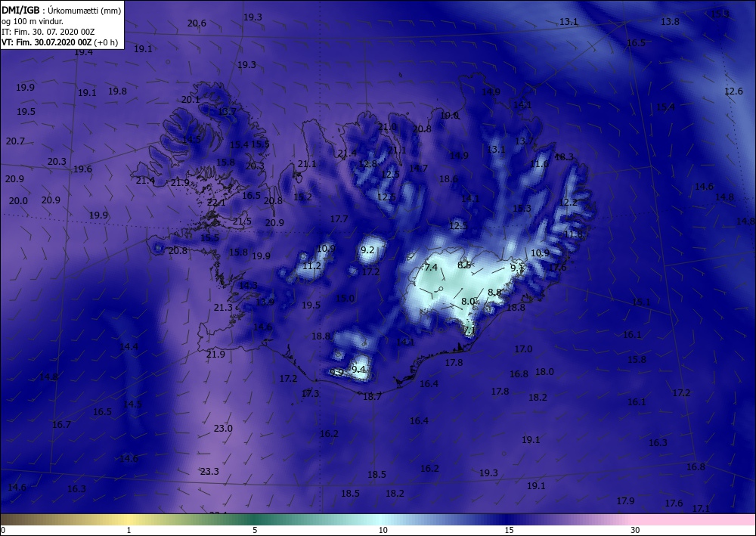Viewport: 756px width, 536px height.
Task: Click the map value 20.1
Action: [x=191, y=99]
